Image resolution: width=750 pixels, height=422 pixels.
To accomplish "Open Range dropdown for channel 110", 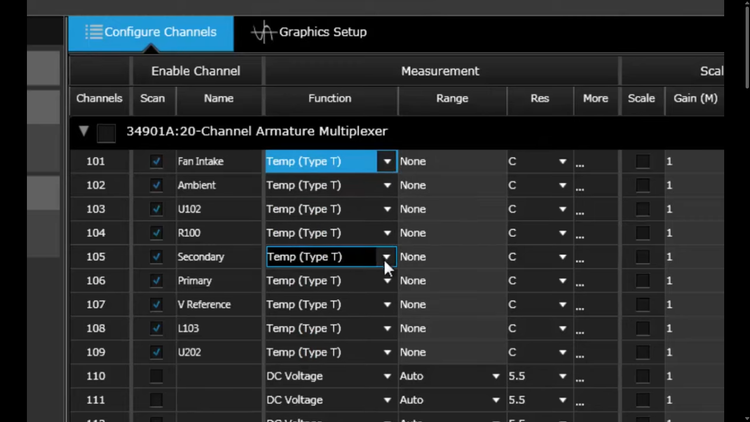I will click(495, 376).
